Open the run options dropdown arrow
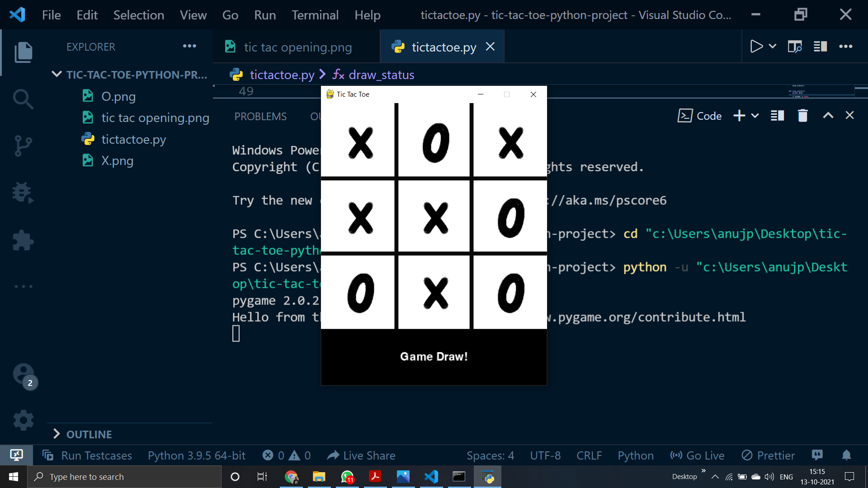 [x=773, y=47]
